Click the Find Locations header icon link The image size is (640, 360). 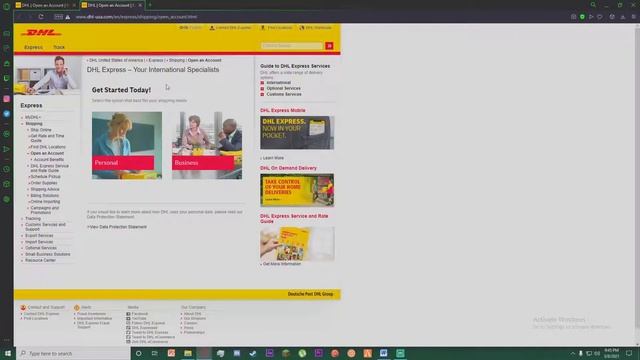pyautogui.click(x=276, y=28)
